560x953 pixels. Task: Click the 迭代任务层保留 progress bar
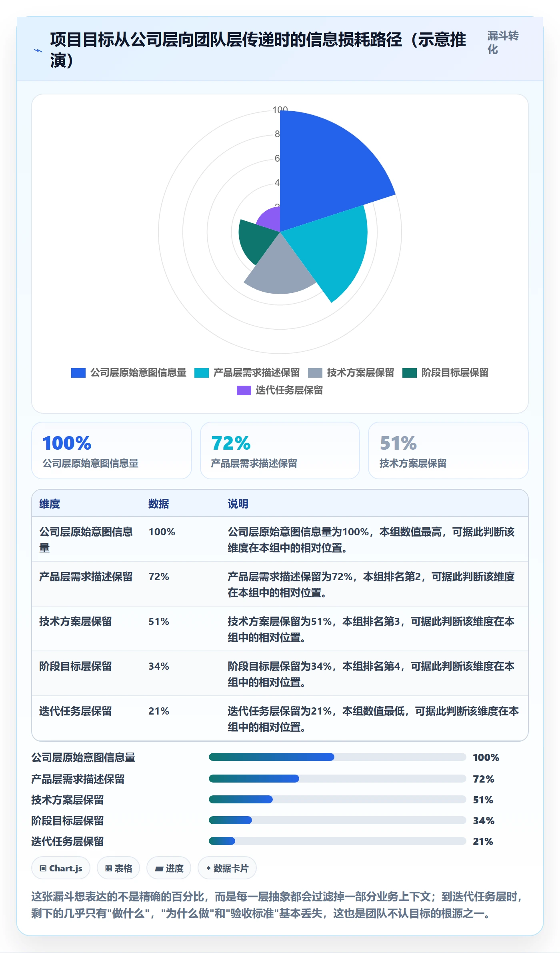(338, 841)
